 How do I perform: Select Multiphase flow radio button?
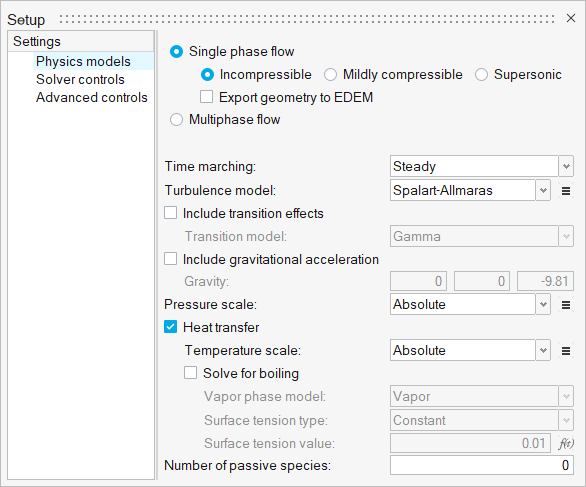tap(176, 120)
